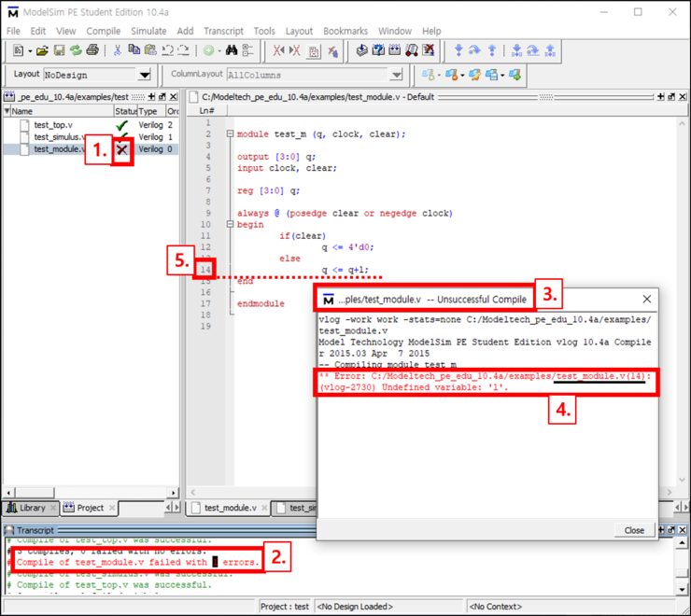Click the Name column header
This screenshot has width=691, height=616.
62,111
